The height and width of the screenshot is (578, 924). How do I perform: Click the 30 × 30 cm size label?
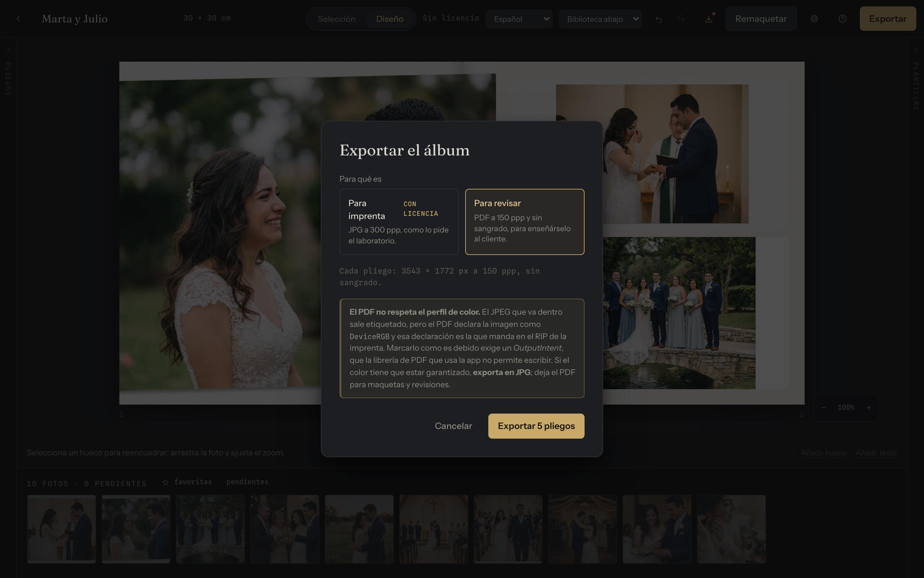click(x=207, y=18)
